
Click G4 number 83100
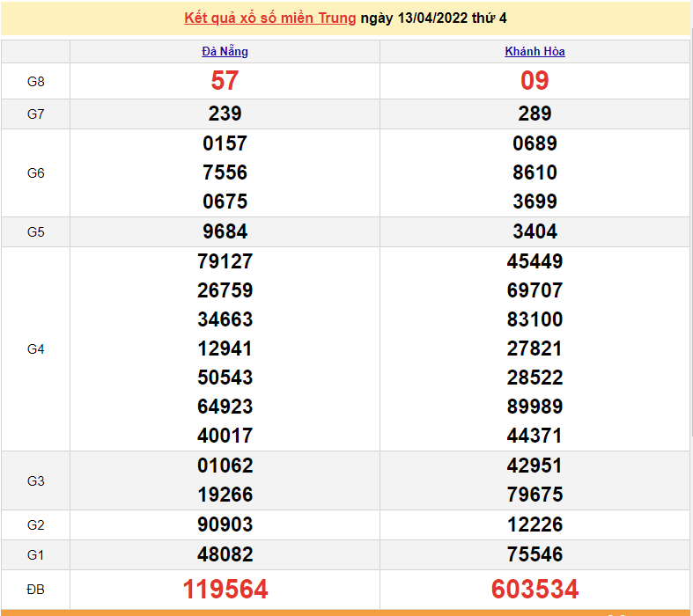[534, 319]
